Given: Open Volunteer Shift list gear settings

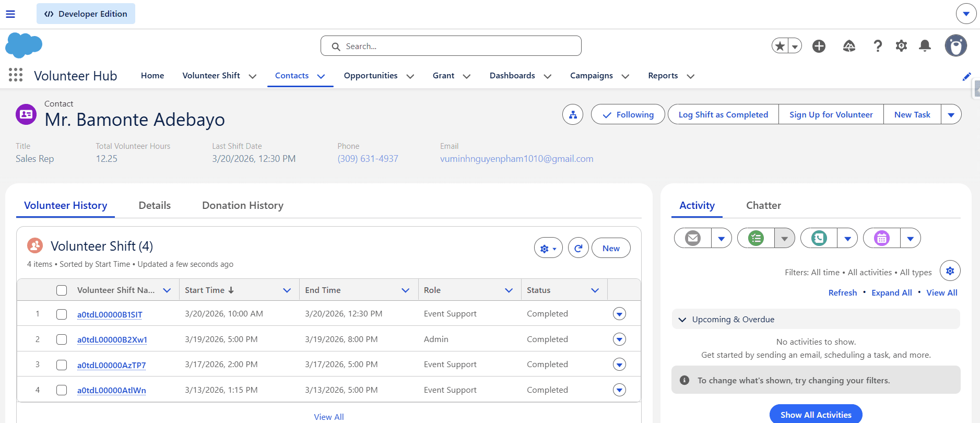Looking at the screenshot, I should point(548,248).
